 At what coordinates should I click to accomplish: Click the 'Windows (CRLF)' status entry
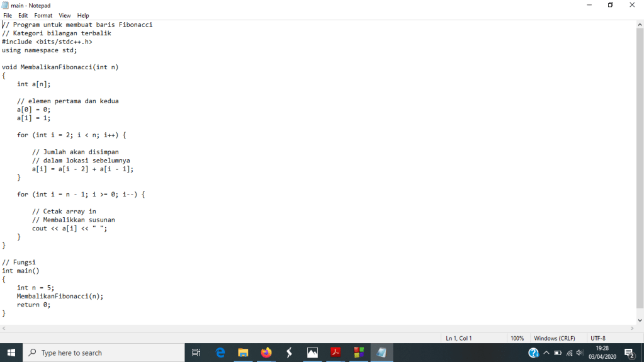tap(555, 338)
